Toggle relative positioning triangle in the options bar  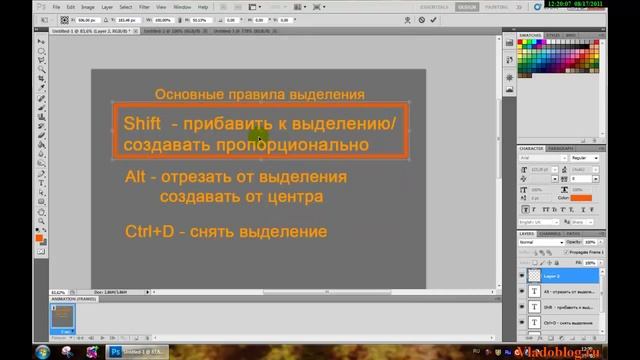pyautogui.click(x=106, y=20)
